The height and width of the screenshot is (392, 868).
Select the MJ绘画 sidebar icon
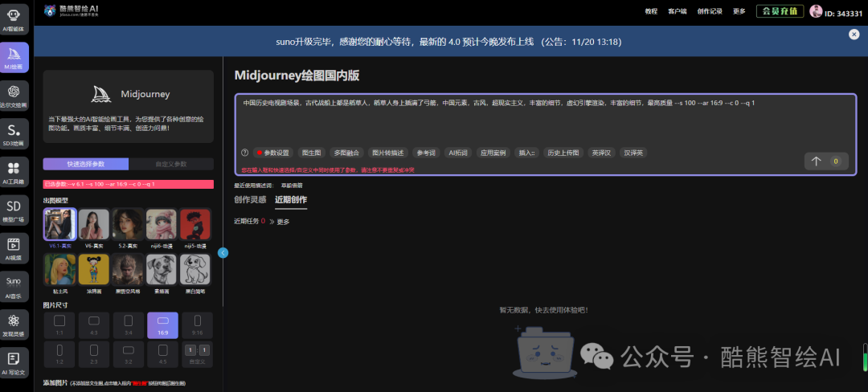pyautogui.click(x=14, y=57)
